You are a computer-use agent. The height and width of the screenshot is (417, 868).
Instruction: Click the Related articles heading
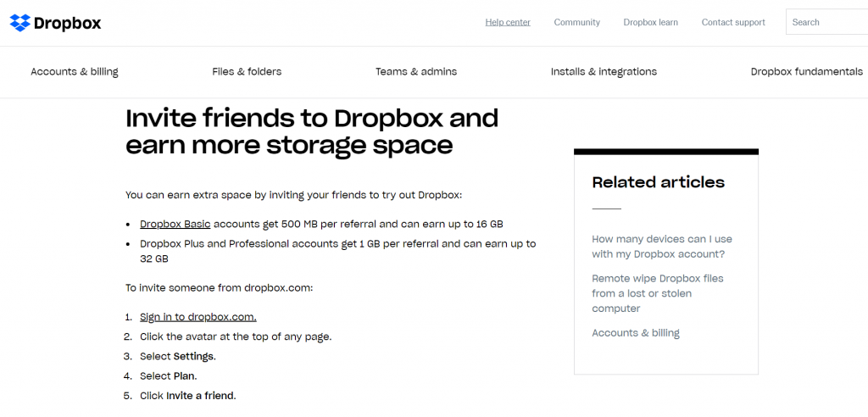(658, 181)
